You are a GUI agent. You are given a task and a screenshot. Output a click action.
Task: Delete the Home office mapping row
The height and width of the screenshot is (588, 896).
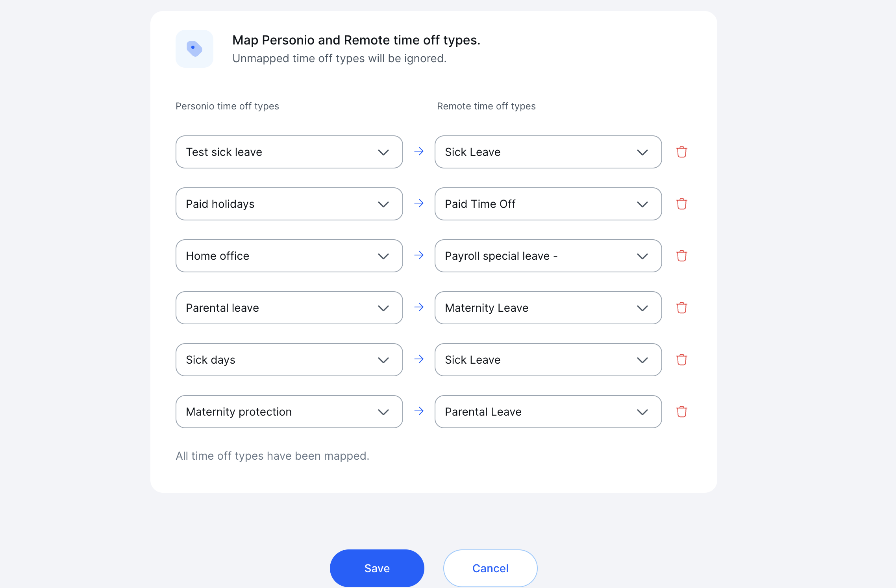(681, 256)
